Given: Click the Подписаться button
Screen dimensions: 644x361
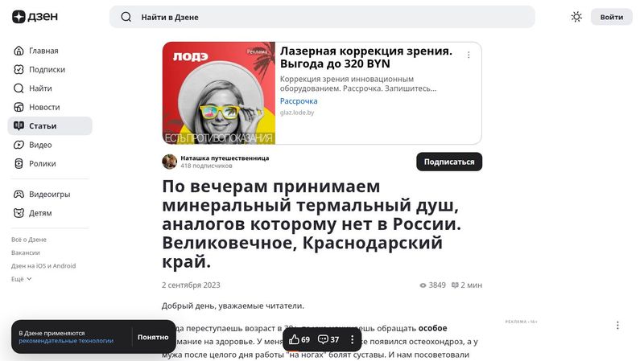Looking at the screenshot, I should tap(449, 162).
